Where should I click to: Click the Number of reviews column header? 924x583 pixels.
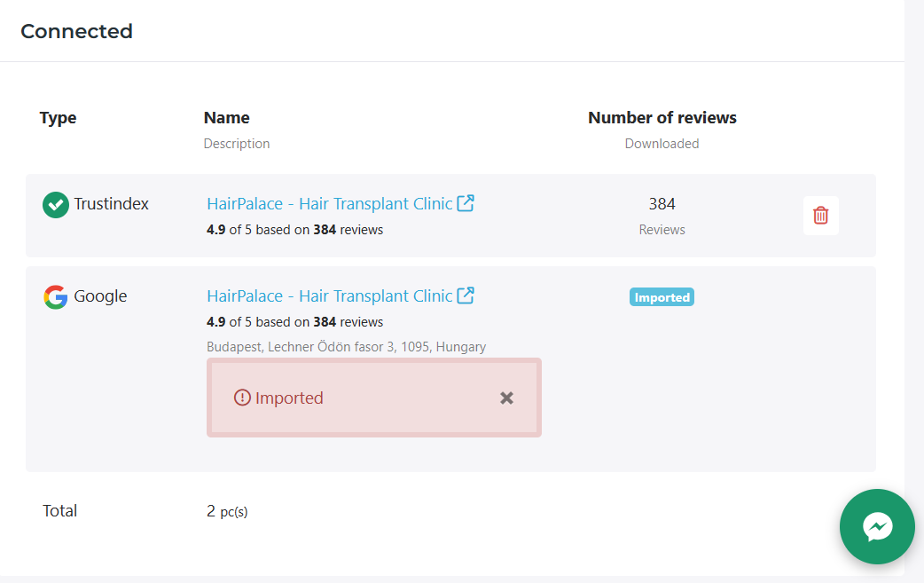(662, 117)
